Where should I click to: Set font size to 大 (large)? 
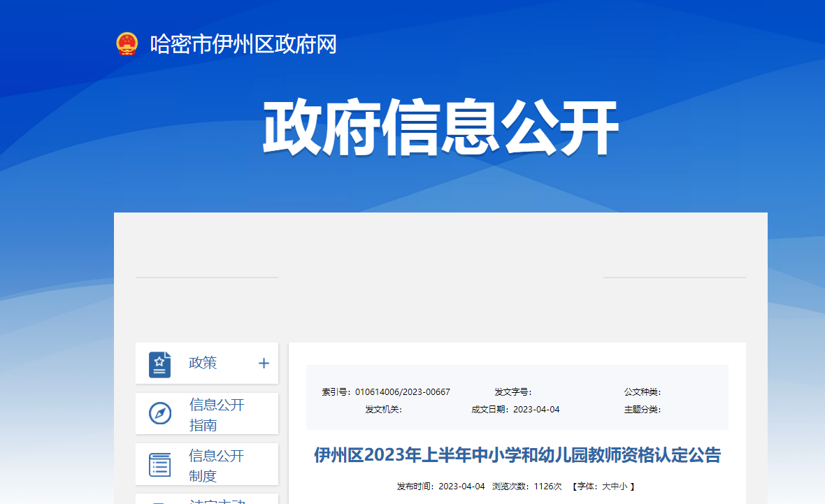606,487
